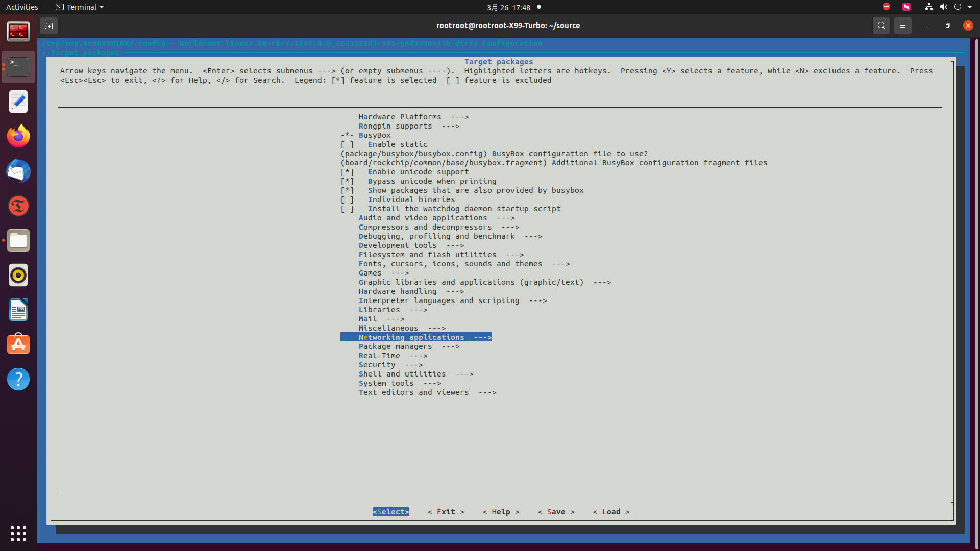Open the Activities overview
The height and width of the screenshot is (551, 980).
[x=22, y=7]
